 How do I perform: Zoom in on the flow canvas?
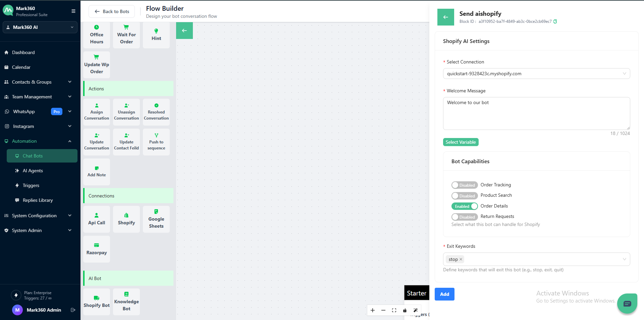click(x=373, y=310)
